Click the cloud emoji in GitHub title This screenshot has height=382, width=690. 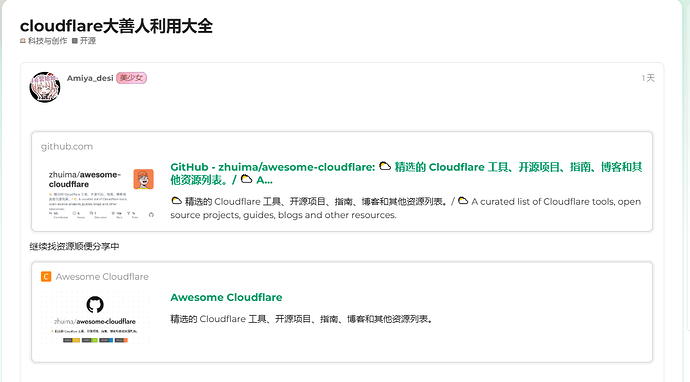tap(385, 166)
